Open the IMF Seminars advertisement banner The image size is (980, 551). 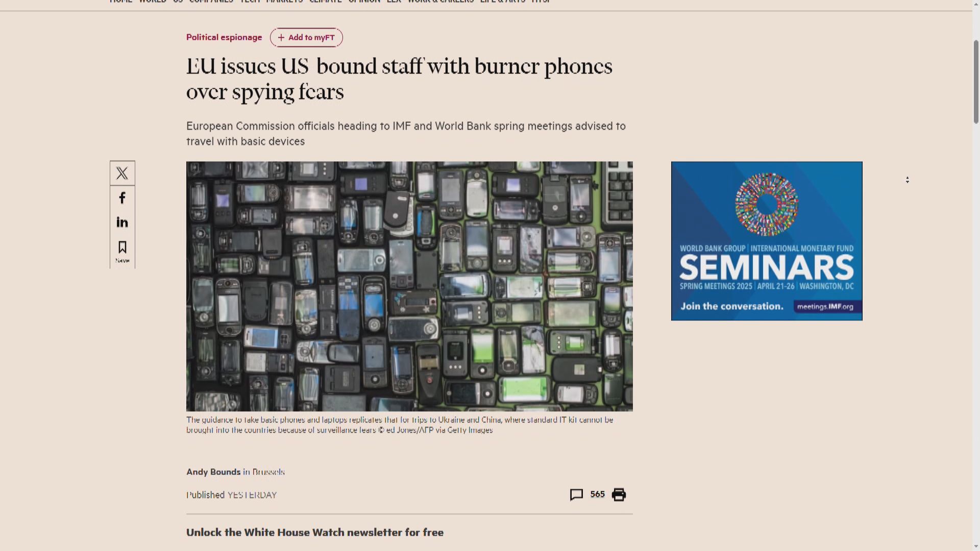(767, 241)
